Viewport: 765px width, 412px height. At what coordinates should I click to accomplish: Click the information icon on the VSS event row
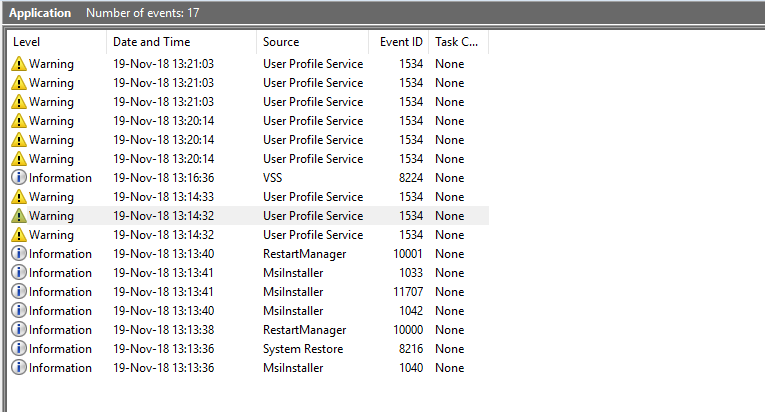(x=19, y=178)
